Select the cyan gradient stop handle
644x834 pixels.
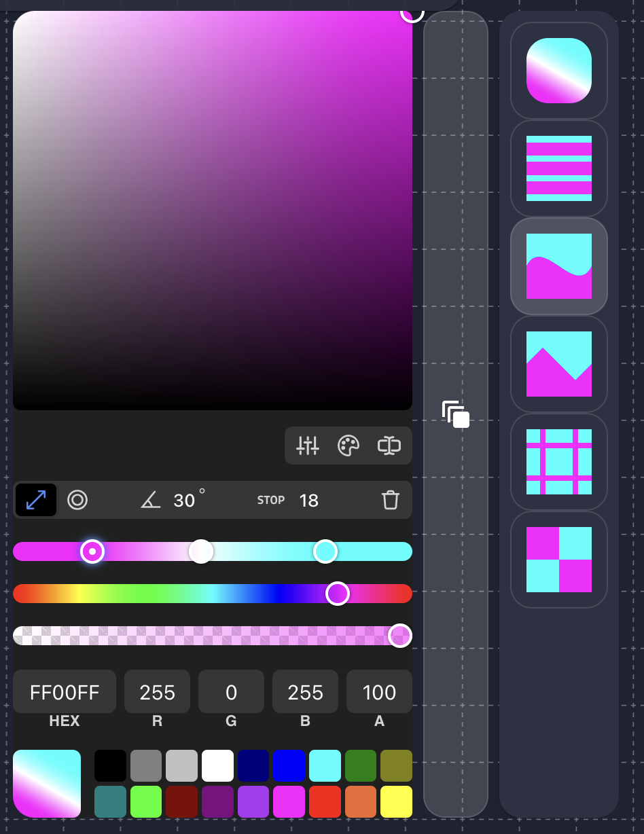tap(325, 551)
